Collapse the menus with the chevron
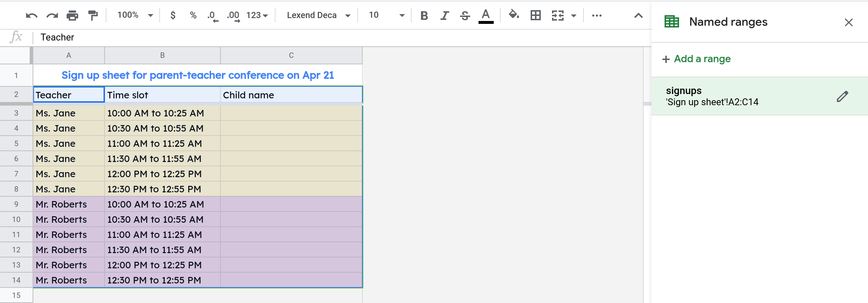 639,16
